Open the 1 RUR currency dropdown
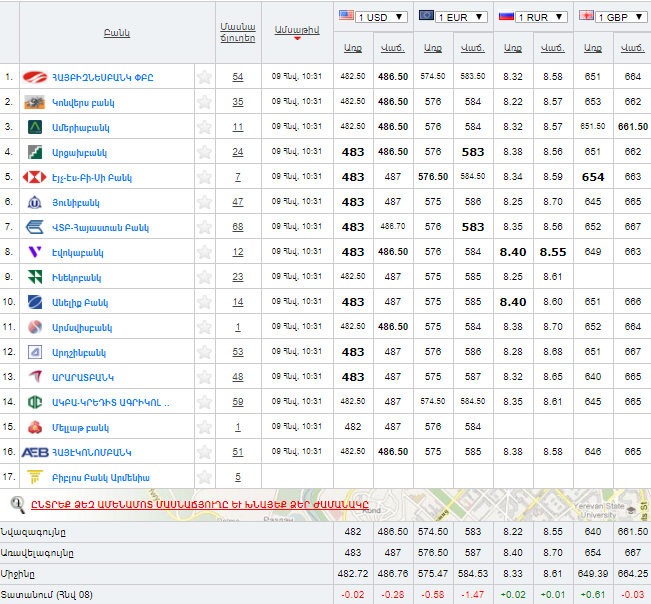 pyautogui.click(x=541, y=17)
